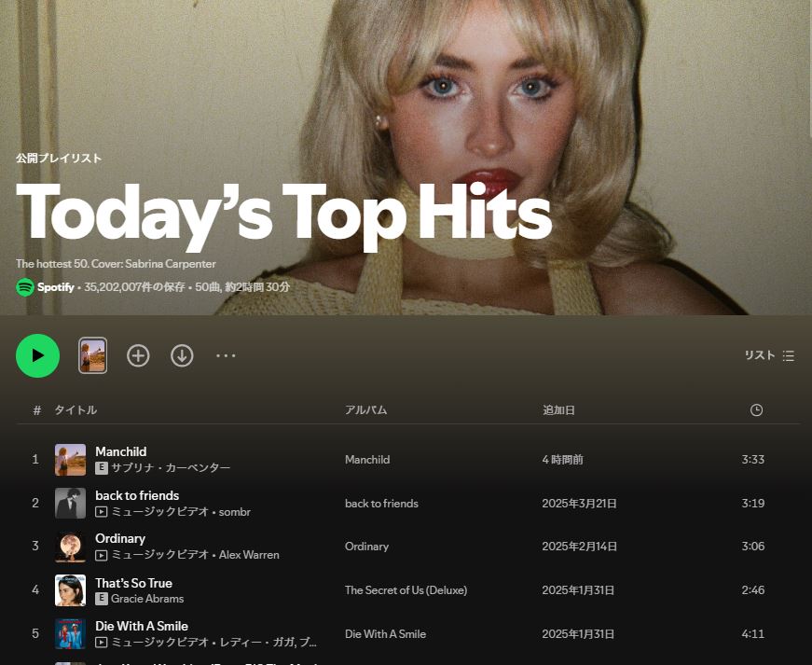The width and height of the screenshot is (812, 665).
Task: Click the back to friends album art
Action: (x=70, y=504)
